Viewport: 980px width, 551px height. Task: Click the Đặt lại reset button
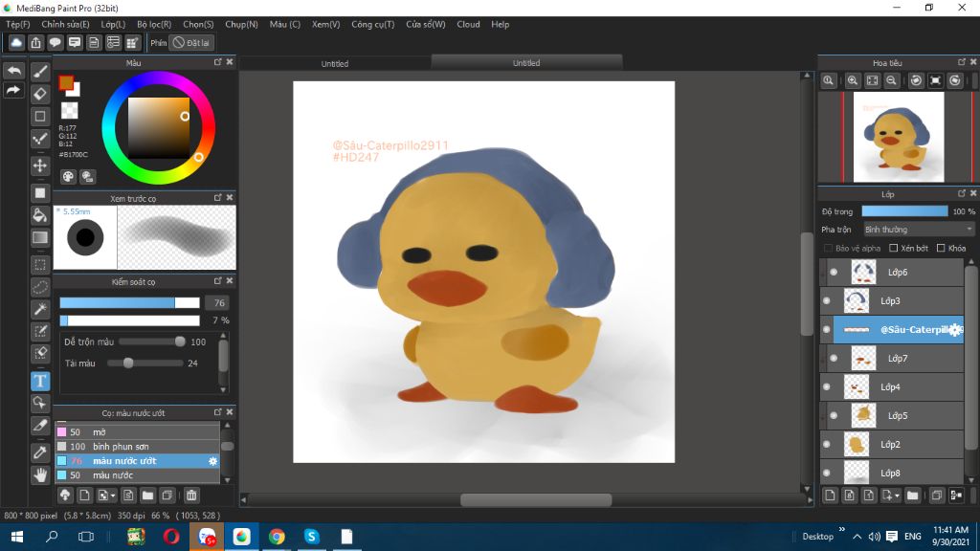pos(191,43)
